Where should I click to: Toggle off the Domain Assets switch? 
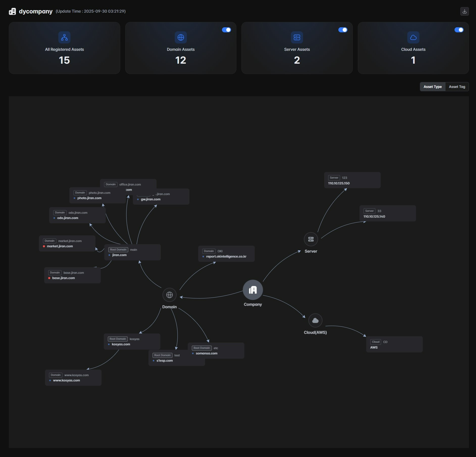pyautogui.click(x=226, y=30)
